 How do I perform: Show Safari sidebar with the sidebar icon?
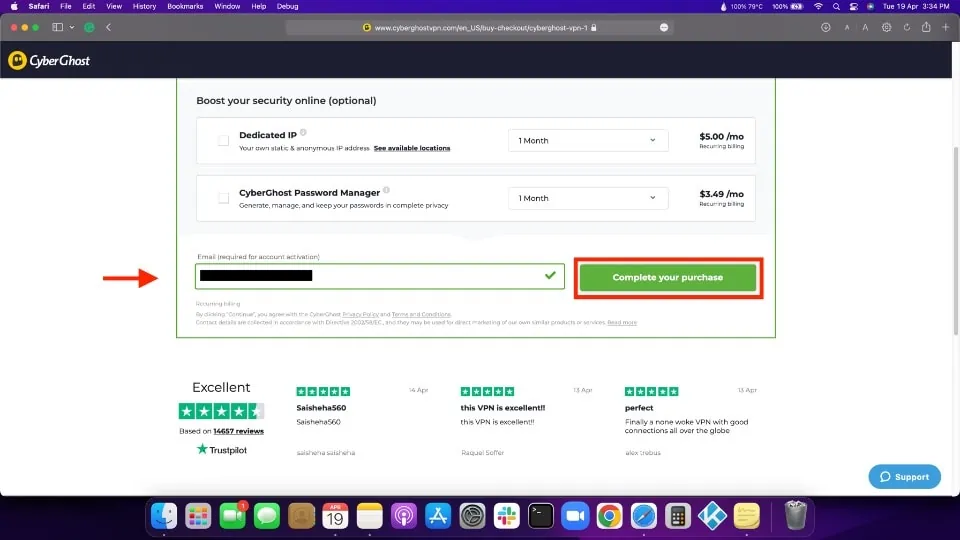tap(58, 27)
